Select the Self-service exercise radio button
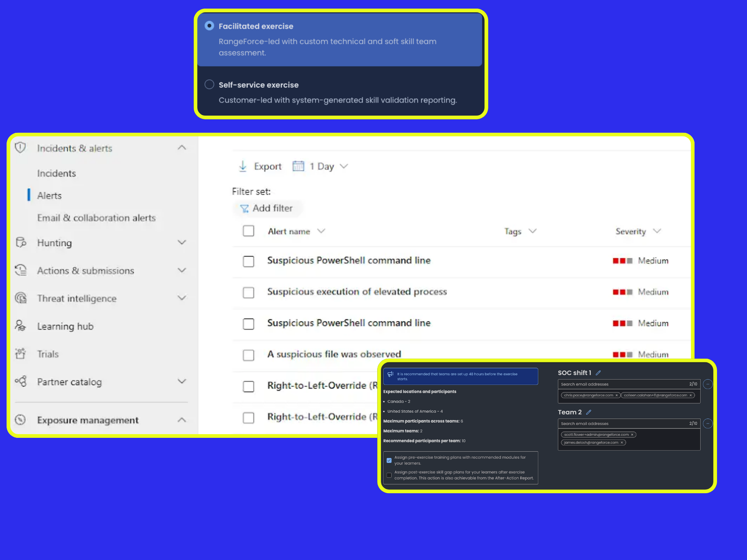Viewport: 747px width, 560px height. tap(210, 84)
